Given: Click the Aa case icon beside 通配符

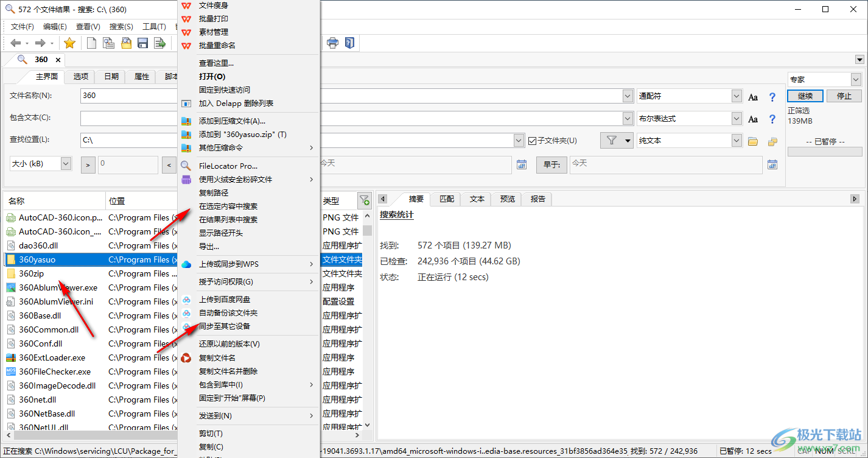Looking at the screenshot, I should point(753,97).
